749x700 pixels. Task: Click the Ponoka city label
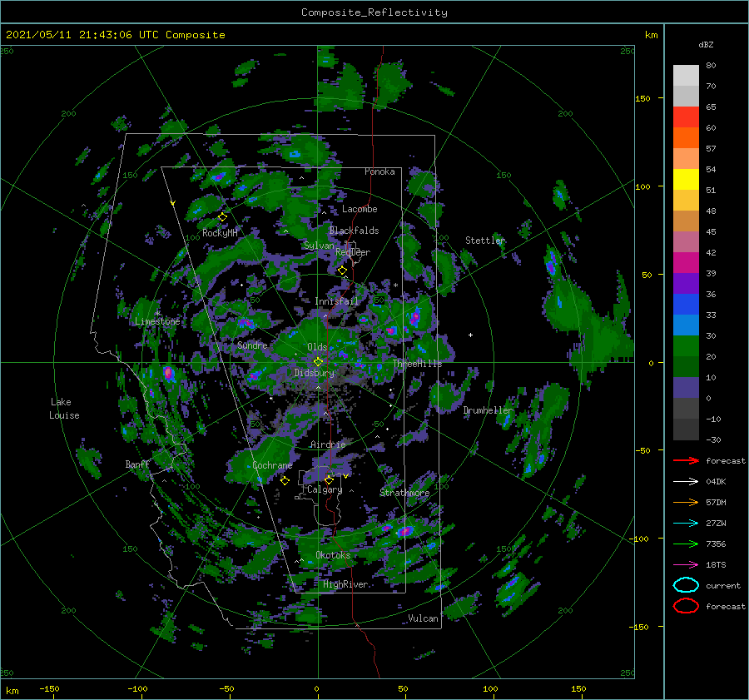379,171
